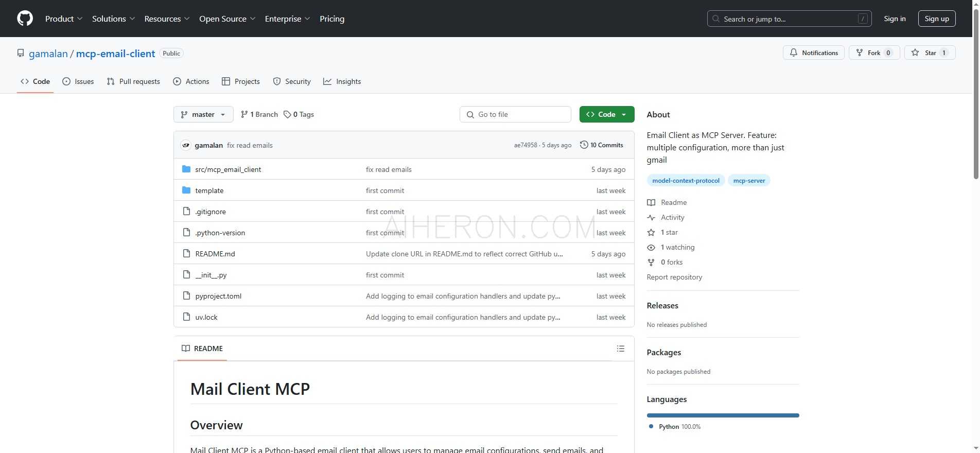This screenshot has height=453, width=980.
Task: Switch to the Issues tab
Action: pyautogui.click(x=78, y=81)
